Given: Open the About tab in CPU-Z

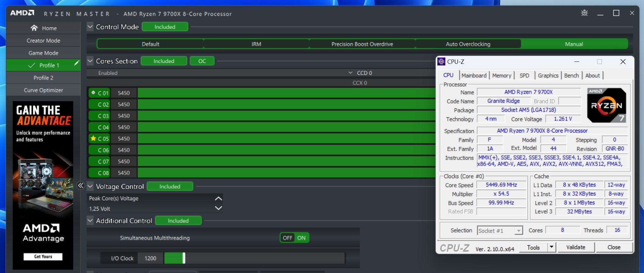Looking at the screenshot, I should 592,75.
